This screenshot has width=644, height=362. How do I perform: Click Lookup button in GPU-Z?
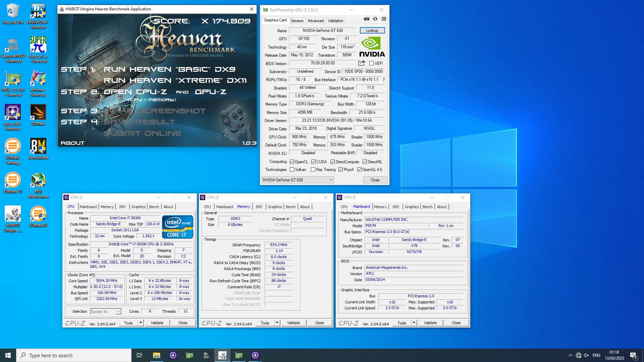point(372,31)
